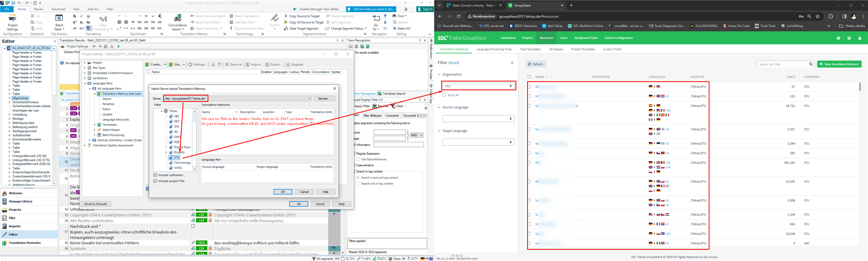
Task: Switch to Termbases tab in GroupShare
Action: (x=556, y=49)
